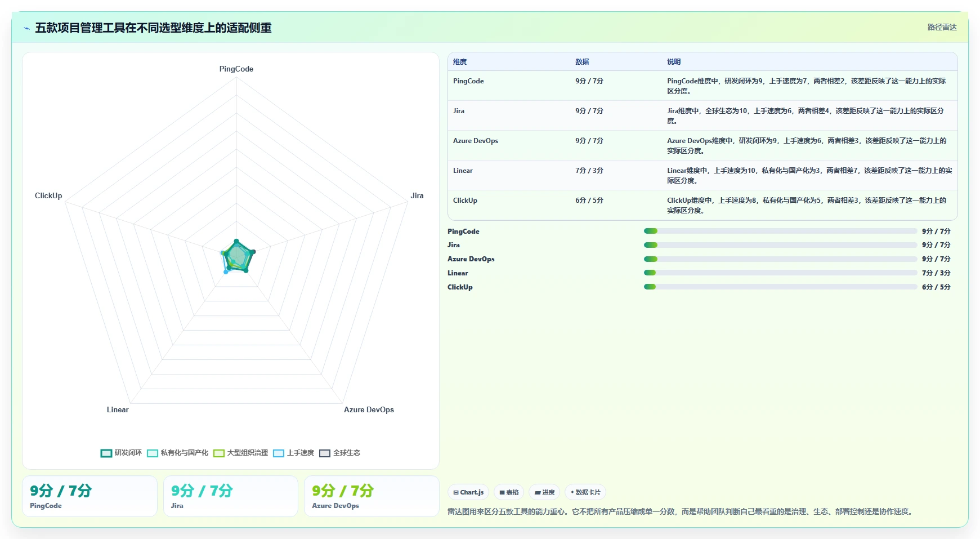Click the Linear table description text

809,176
